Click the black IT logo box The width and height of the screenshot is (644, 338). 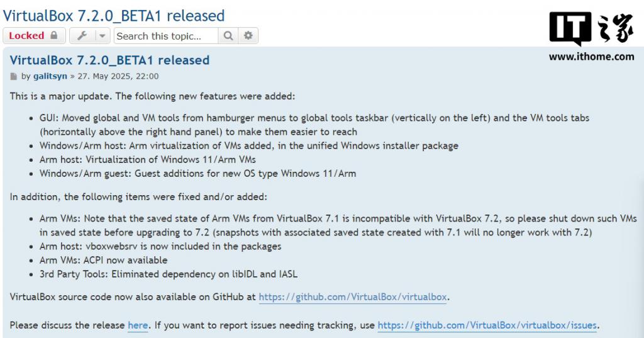[x=570, y=28]
